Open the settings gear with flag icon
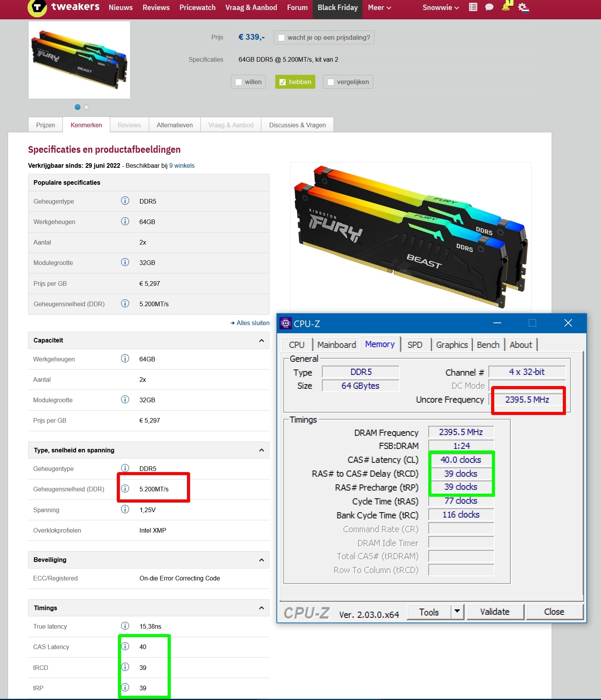The width and height of the screenshot is (601, 700). pos(524,7)
